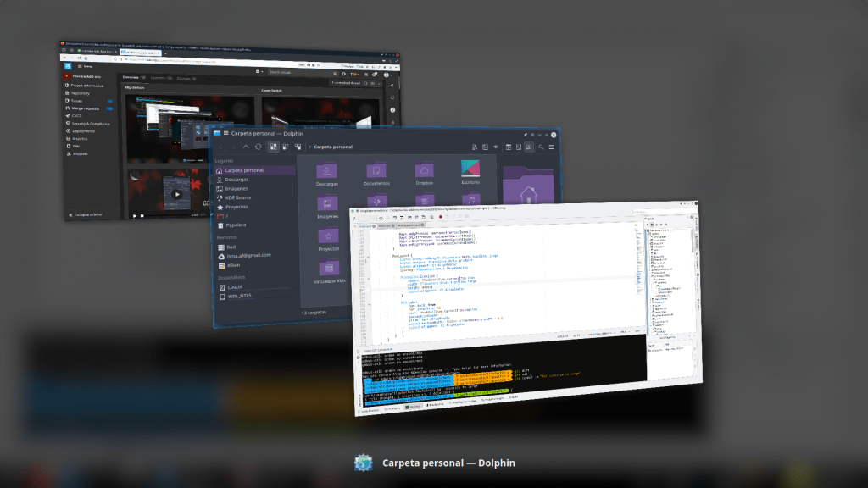Toggle Dolphin's keep-above pin button in titlebar
Image resolution: width=868 pixels, height=488 pixels.
point(526,134)
